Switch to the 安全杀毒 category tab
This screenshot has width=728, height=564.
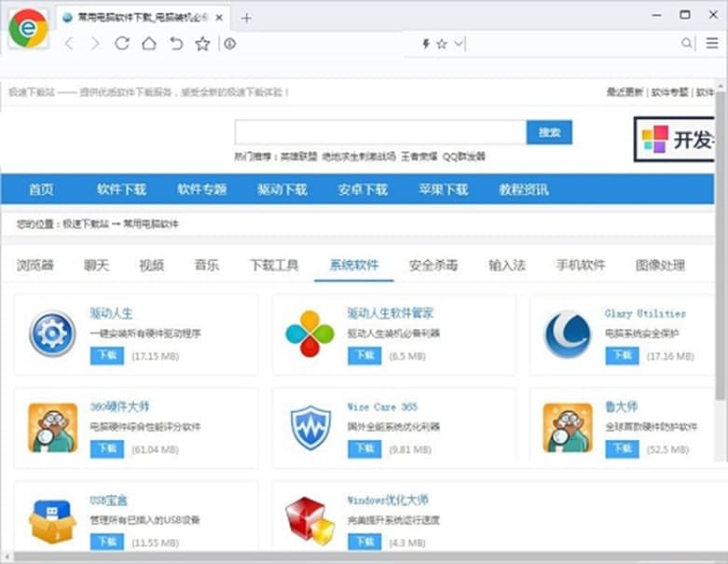(x=433, y=265)
